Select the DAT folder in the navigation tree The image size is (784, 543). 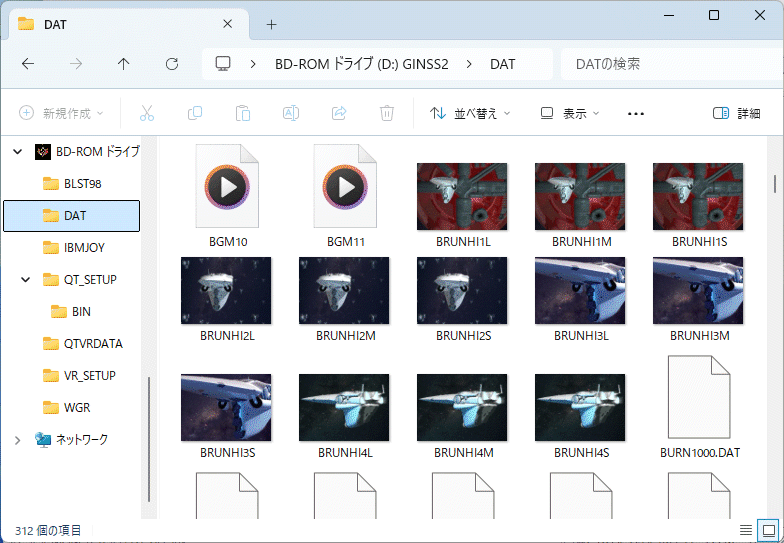coord(72,216)
